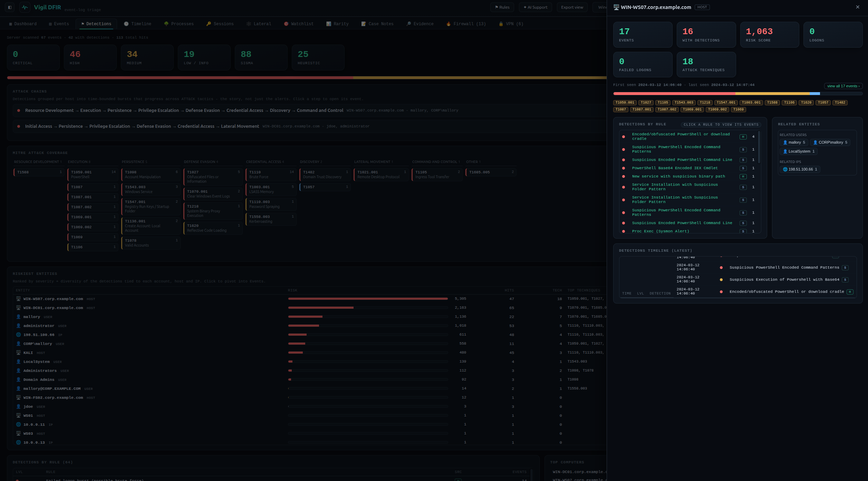The width and height of the screenshot is (868, 481).
Task: Click the tree icon on the Processes tab
Action: 166,24
